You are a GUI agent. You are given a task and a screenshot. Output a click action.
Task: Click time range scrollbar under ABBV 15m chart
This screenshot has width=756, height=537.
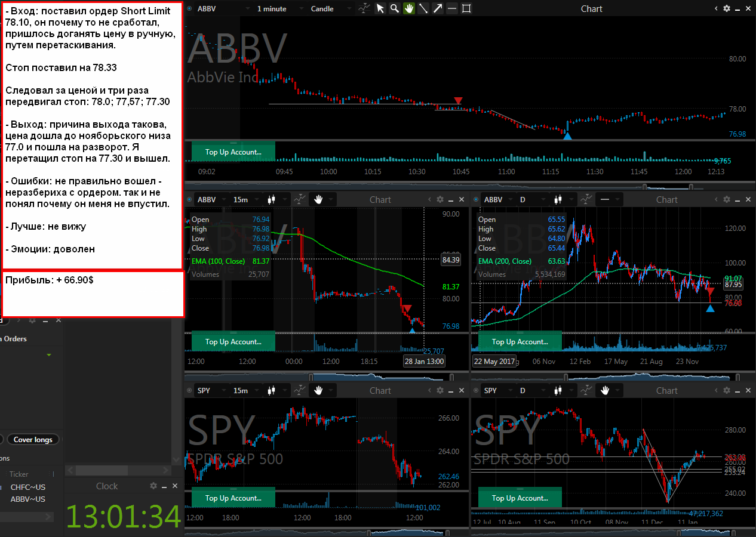pos(325,376)
